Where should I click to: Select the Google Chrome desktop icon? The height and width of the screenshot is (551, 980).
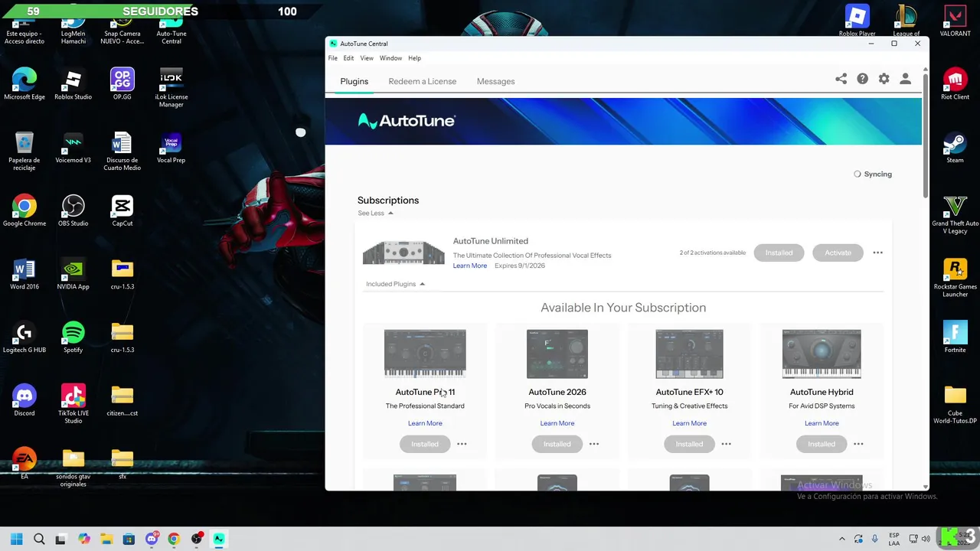(24, 211)
